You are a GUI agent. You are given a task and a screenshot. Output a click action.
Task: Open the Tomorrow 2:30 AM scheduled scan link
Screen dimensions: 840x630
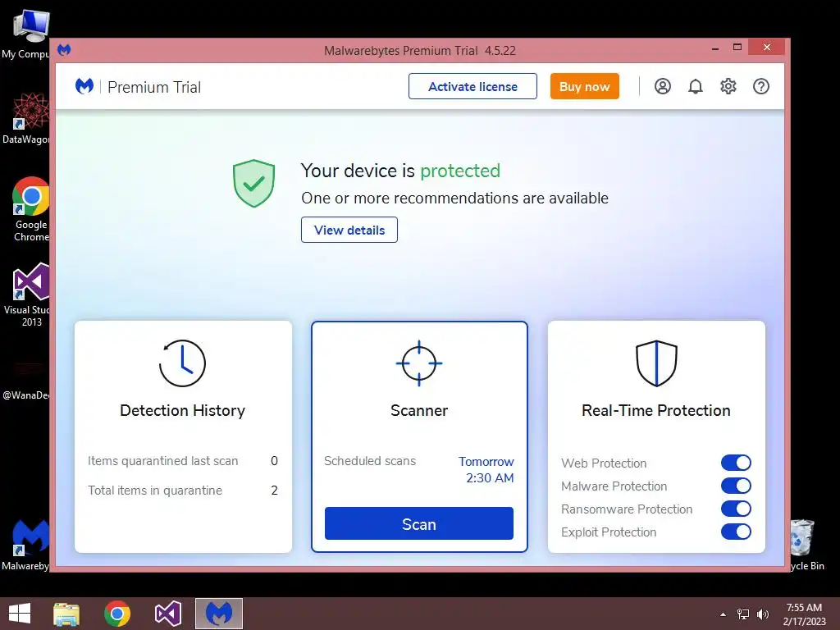[486, 469]
